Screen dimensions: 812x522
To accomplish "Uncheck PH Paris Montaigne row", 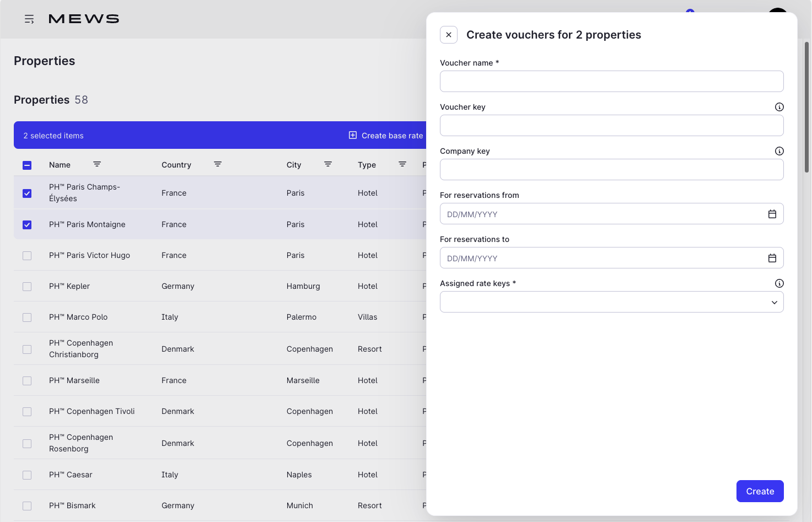I will (x=27, y=224).
